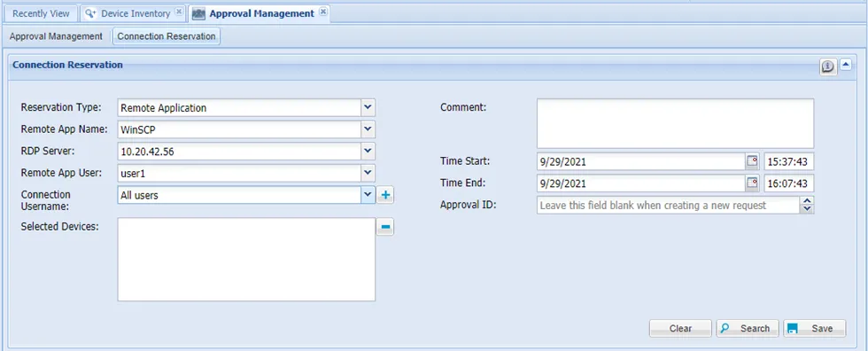Open the RDP Server dropdown arrow
This screenshot has height=351, width=868.
pyautogui.click(x=368, y=152)
